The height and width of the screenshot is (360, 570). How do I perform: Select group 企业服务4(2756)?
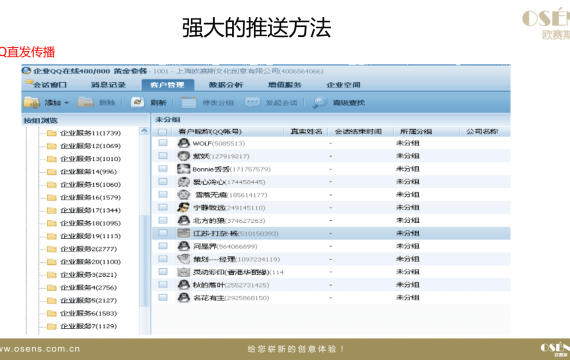(88, 288)
